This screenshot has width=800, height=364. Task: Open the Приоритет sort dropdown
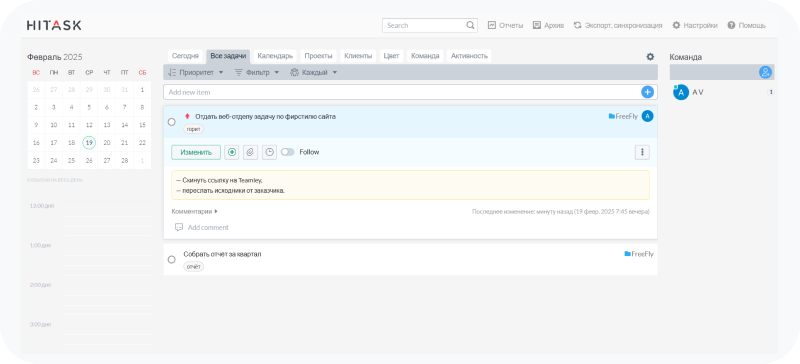[196, 72]
